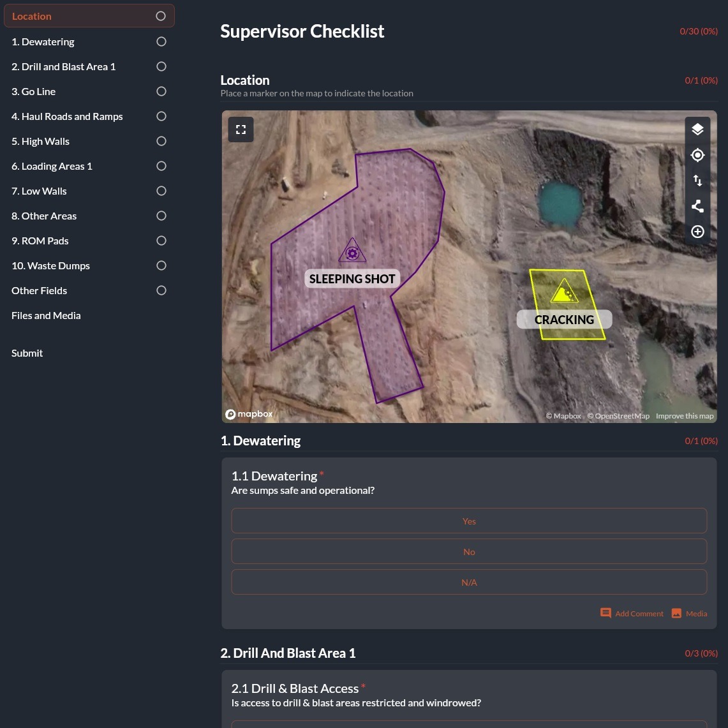Click the sleeping shot hazard icon

click(x=352, y=251)
